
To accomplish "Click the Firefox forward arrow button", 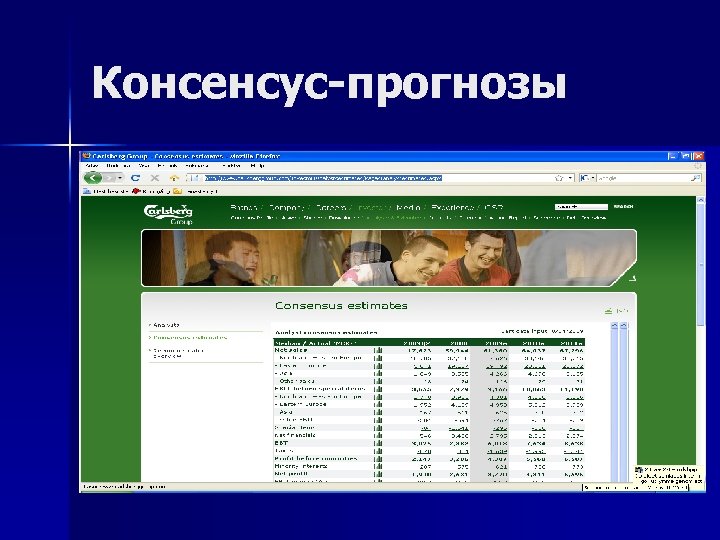I will click(x=109, y=178).
